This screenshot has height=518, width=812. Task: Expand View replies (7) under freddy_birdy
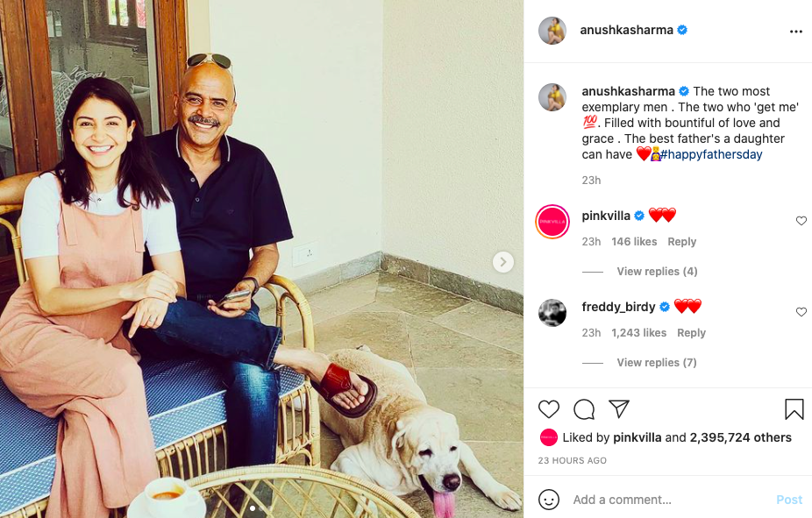(x=657, y=362)
